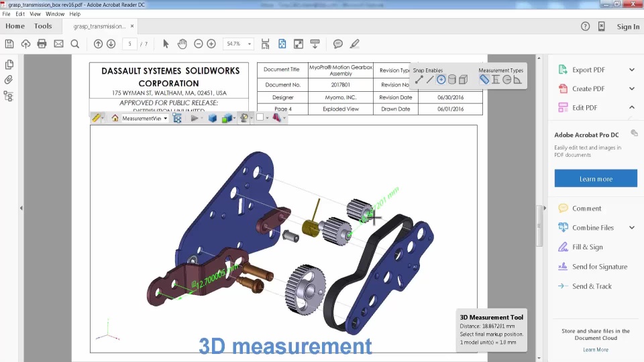Collapse Edit PDF panel
The image size is (644, 362).
(x=632, y=107)
